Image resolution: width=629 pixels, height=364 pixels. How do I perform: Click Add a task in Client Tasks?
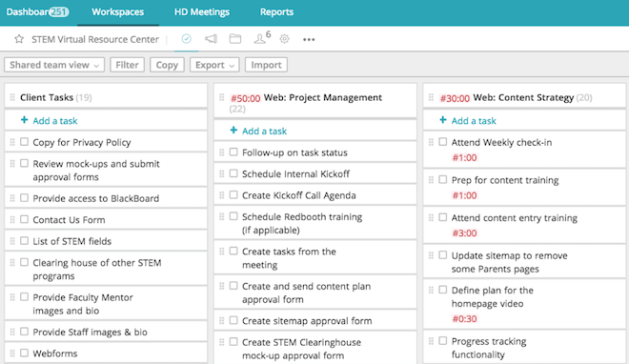coord(55,121)
